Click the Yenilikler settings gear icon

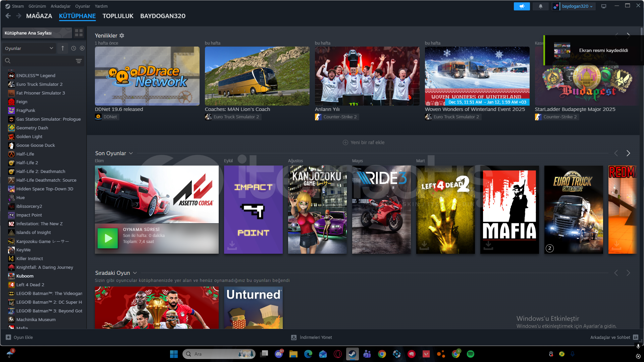point(122,36)
